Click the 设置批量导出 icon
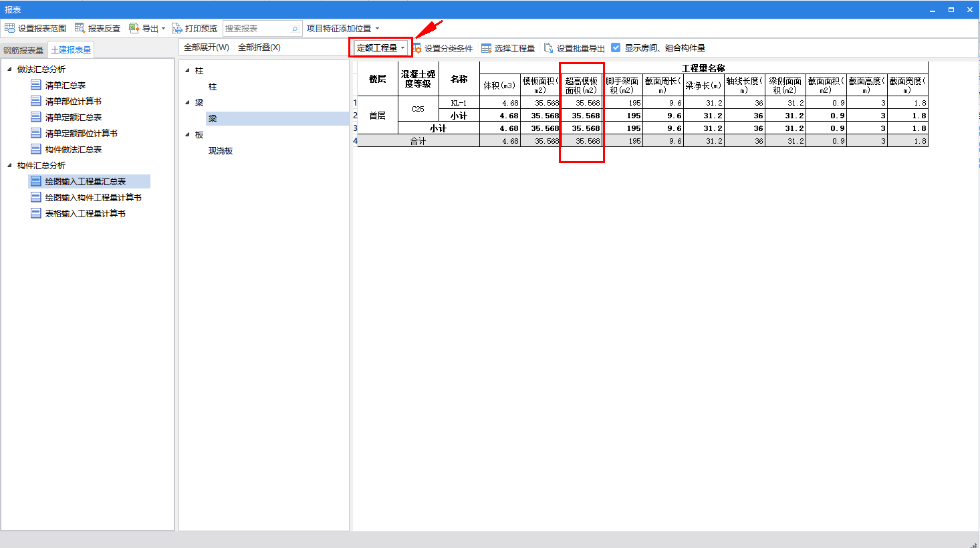This screenshot has height=548, width=980. 549,48
